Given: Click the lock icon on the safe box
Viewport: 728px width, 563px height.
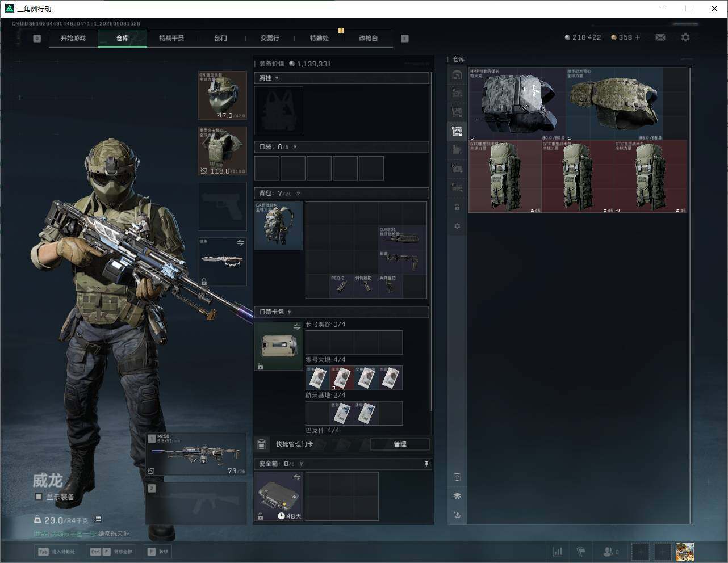Looking at the screenshot, I should coord(260,516).
